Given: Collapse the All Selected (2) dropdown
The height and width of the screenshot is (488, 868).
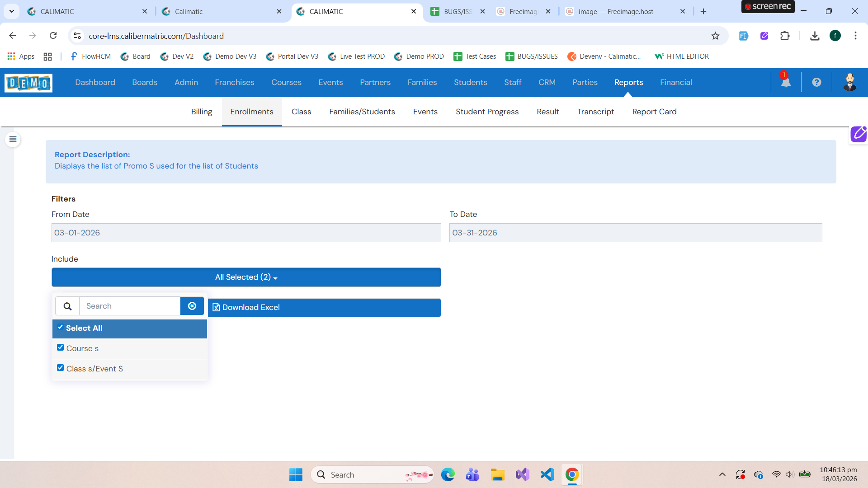Looking at the screenshot, I should click(246, 277).
